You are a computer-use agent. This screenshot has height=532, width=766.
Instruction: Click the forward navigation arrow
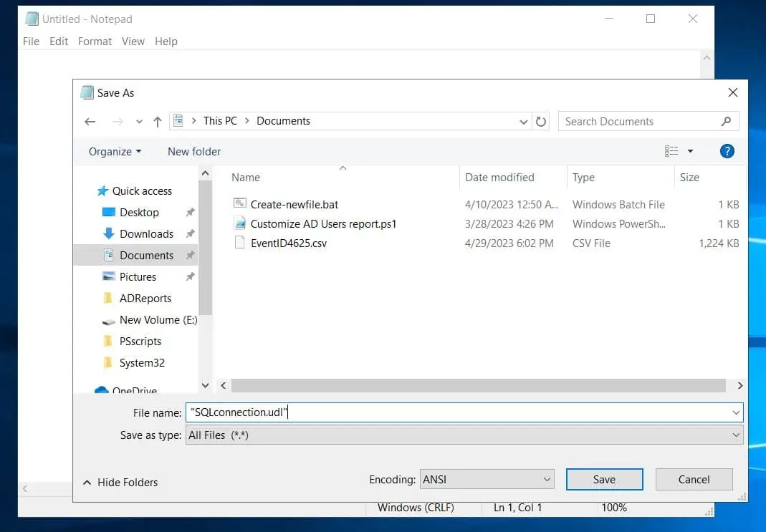point(118,122)
